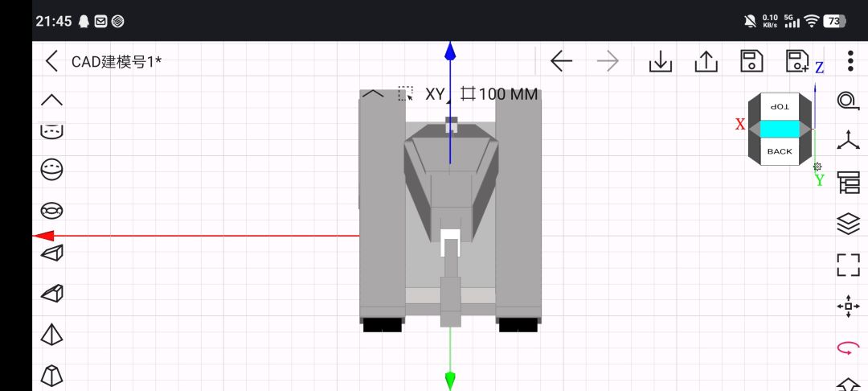Image resolution: width=868 pixels, height=391 pixels.
Task: Select the half-cylinder shape tool
Action: 52,131
